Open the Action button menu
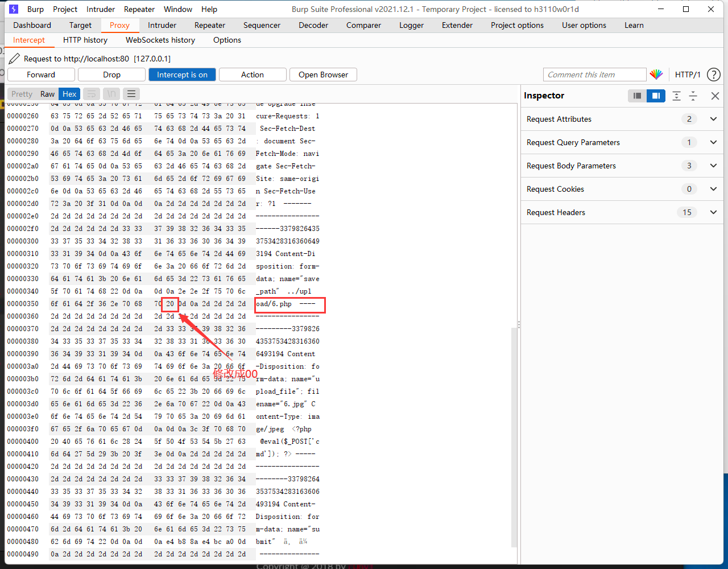This screenshot has height=569, width=728. [x=253, y=75]
